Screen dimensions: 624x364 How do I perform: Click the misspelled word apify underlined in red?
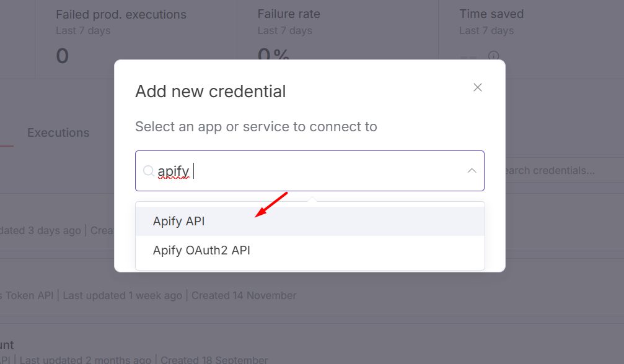coord(172,171)
